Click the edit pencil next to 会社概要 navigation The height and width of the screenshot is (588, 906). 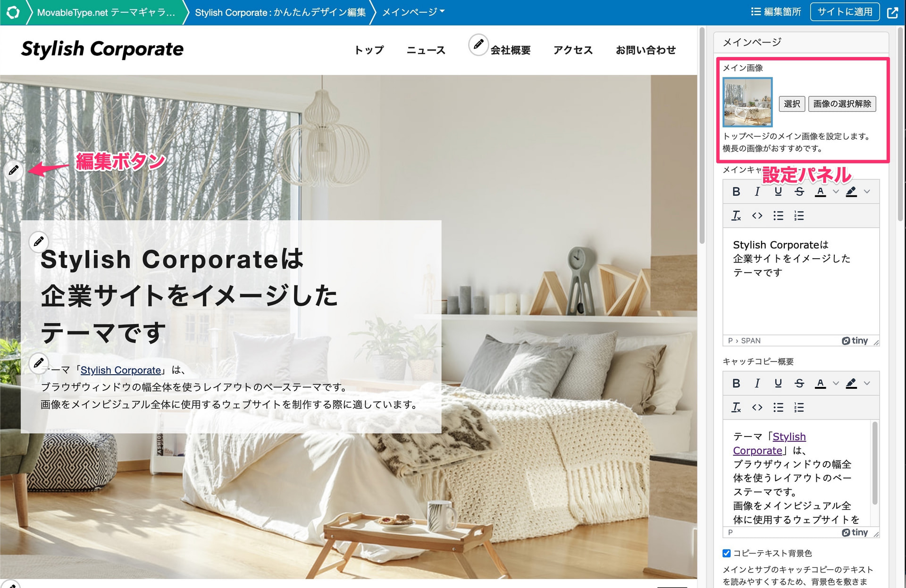point(478,44)
